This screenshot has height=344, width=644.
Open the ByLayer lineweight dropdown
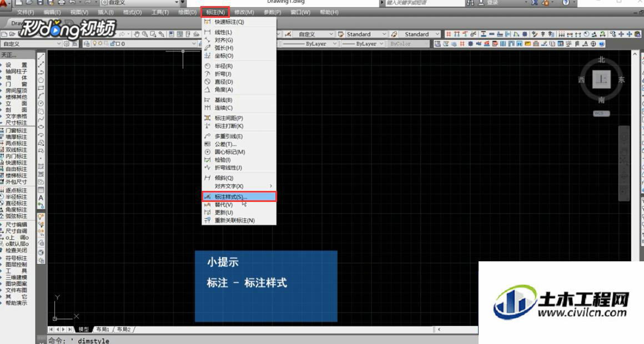coord(363,43)
